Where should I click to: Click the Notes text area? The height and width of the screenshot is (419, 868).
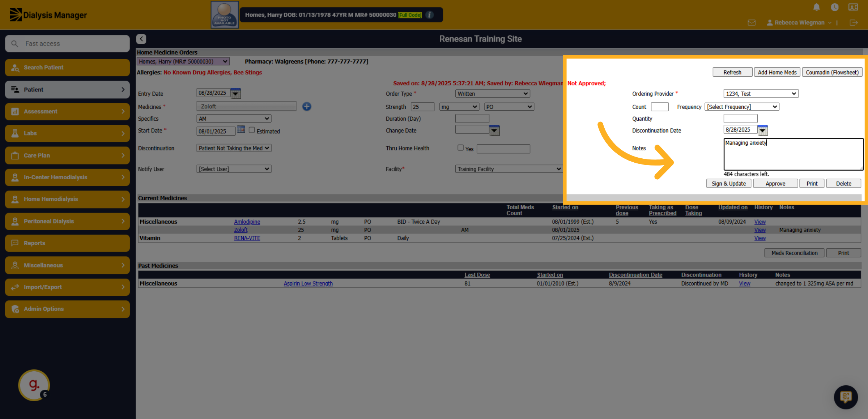tap(793, 154)
